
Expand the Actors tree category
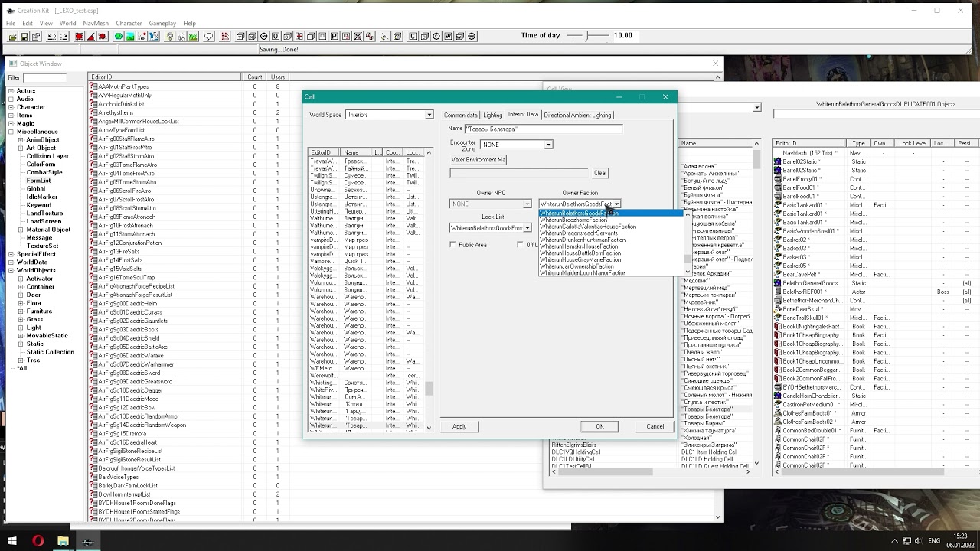point(11,91)
